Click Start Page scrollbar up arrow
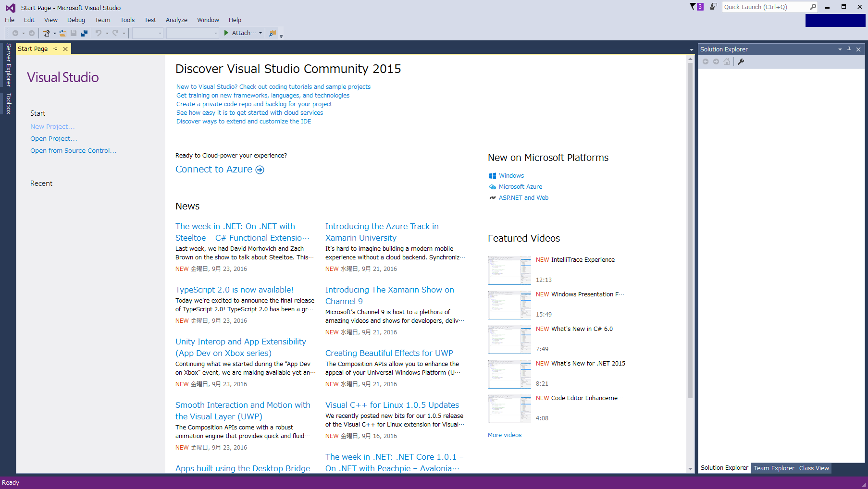 tap(690, 59)
